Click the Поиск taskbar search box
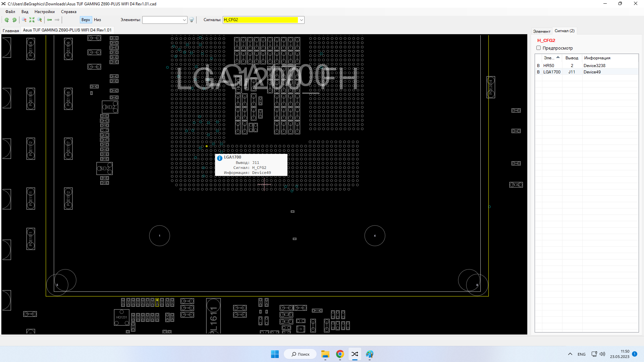644x362 pixels. click(300, 354)
